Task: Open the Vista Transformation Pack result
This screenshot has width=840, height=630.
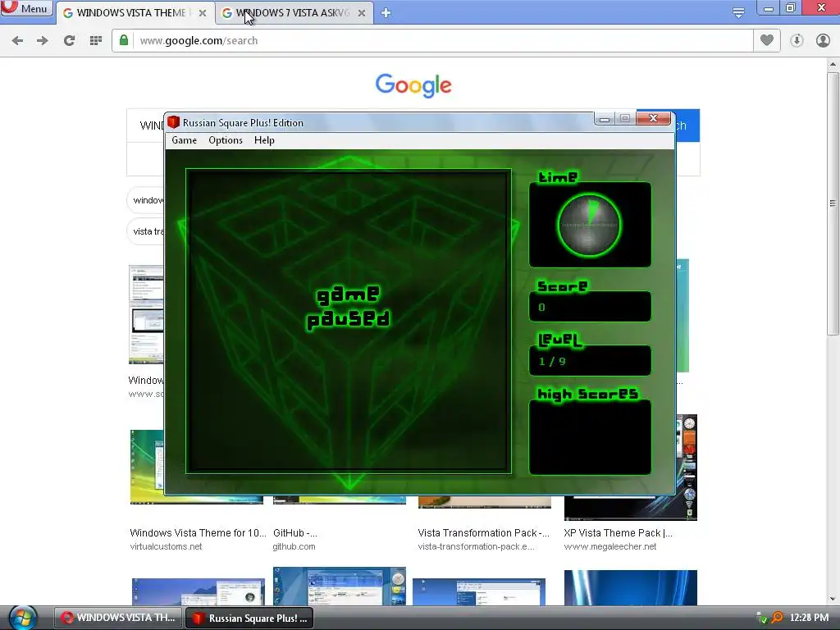Action: click(483, 533)
